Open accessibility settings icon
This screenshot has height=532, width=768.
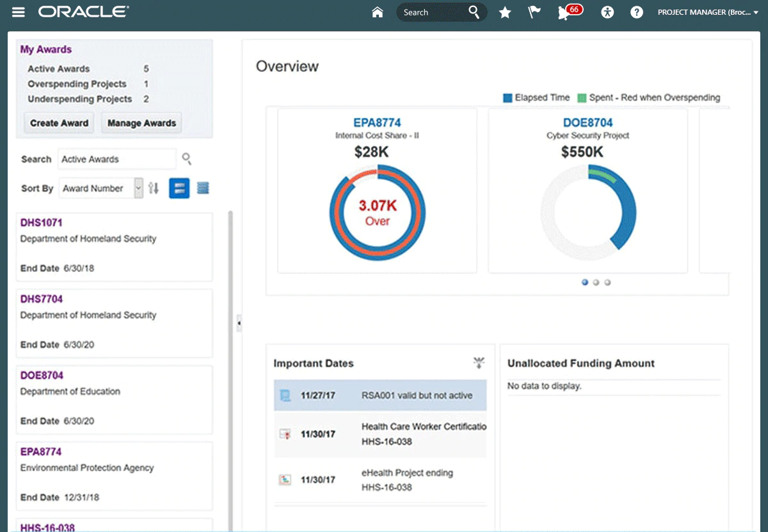click(607, 12)
